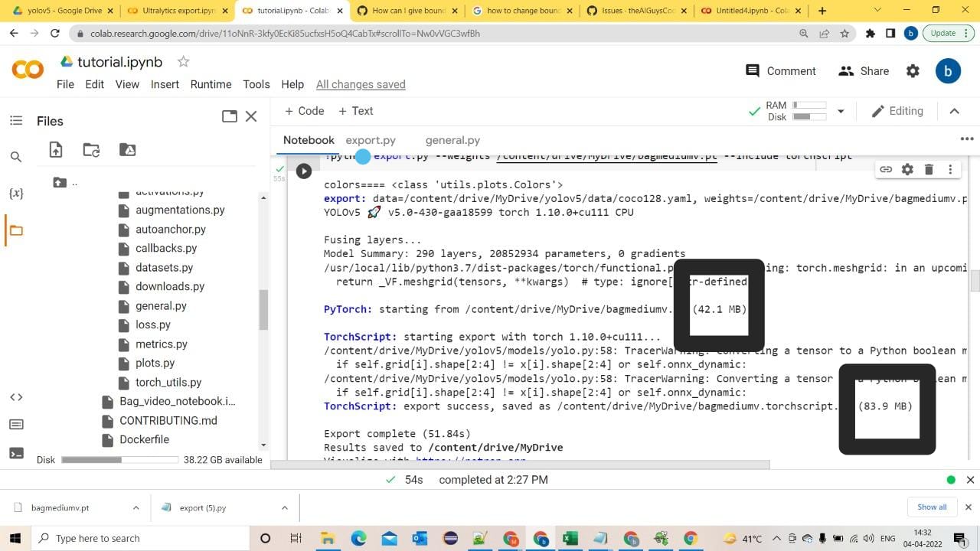Open the Editing mode dropdown
This screenshot has height=551, width=980.
tap(897, 111)
